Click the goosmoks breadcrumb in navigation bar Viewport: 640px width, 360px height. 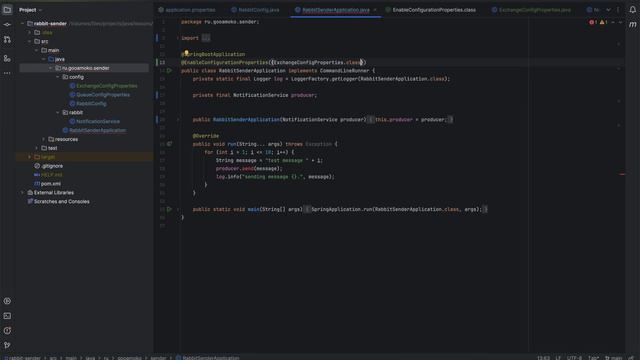click(x=129, y=358)
